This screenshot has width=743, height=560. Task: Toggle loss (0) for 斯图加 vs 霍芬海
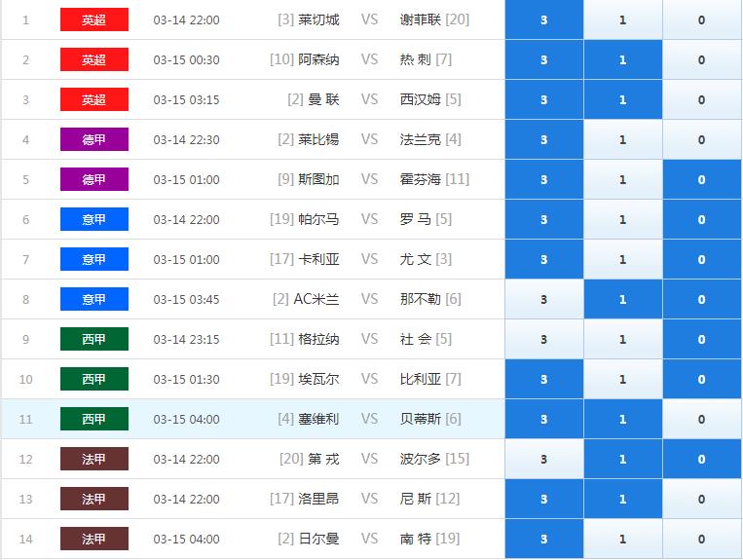click(x=701, y=179)
